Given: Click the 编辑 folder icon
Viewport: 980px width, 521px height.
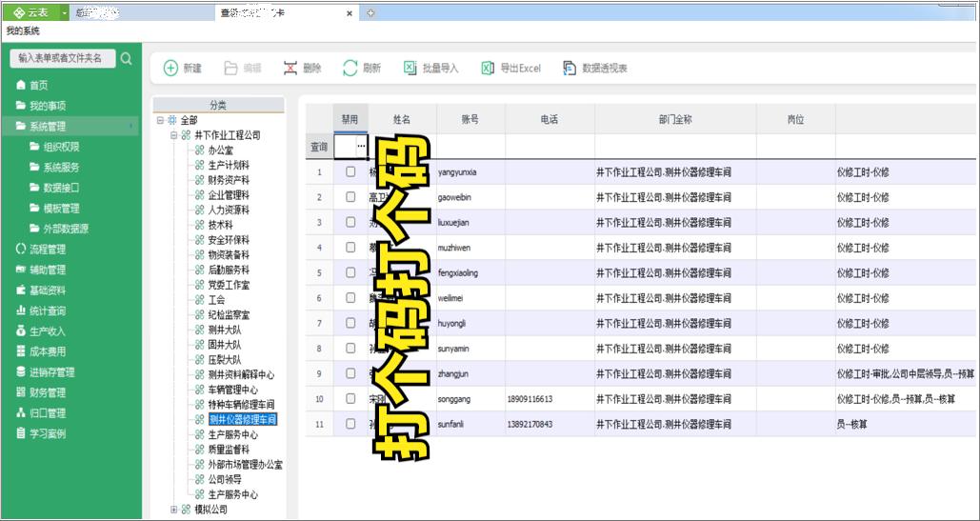Looking at the screenshot, I should click(x=230, y=68).
